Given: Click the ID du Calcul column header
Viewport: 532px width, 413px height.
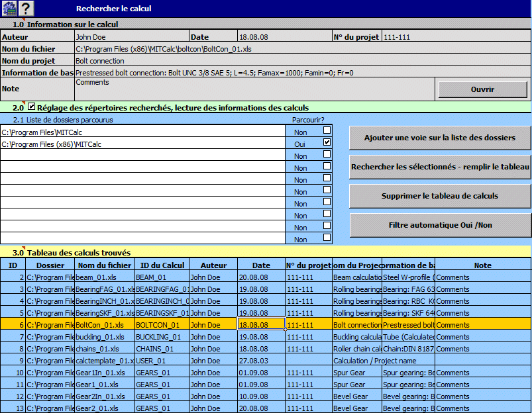Looking at the screenshot, I should (162, 265).
